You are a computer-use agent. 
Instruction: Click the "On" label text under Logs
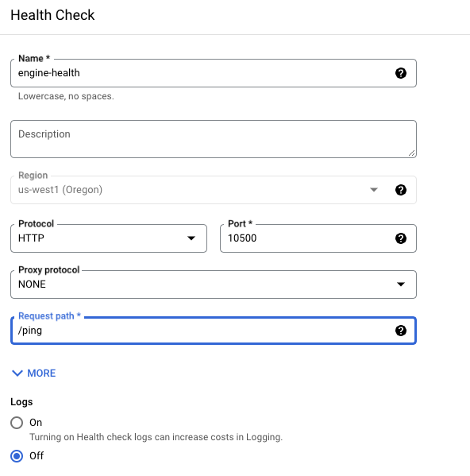pyautogui.click(x=36, y=423)
